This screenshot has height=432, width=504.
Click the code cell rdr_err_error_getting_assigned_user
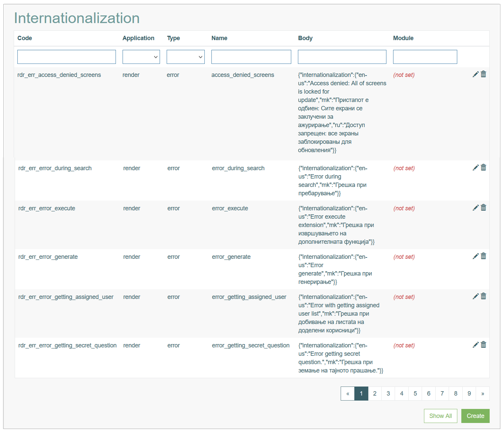[x=66, y=297]
